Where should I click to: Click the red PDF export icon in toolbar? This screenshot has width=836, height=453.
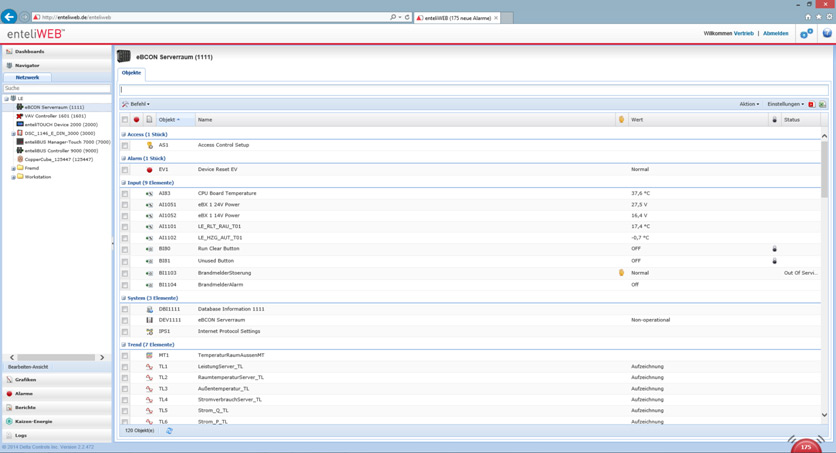(811, 104)
